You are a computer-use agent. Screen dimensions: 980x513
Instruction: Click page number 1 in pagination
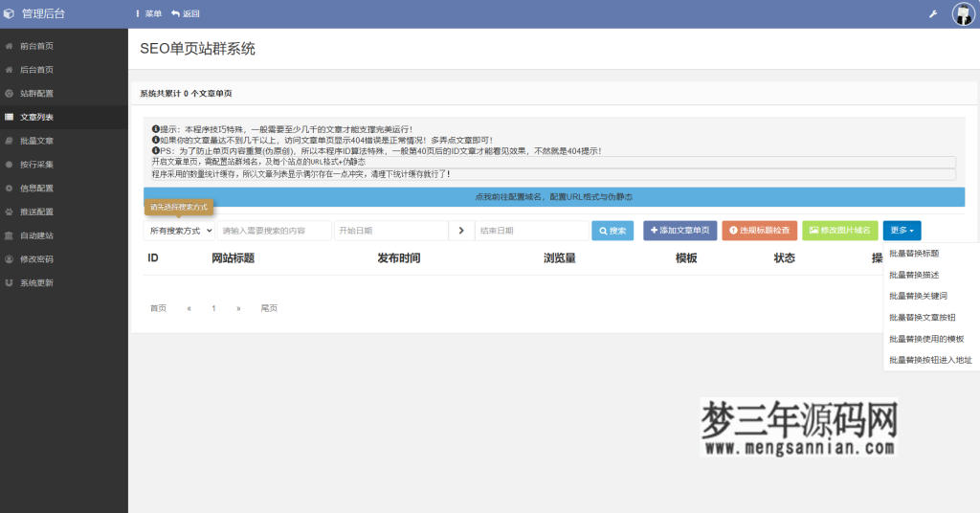(213, 308)
